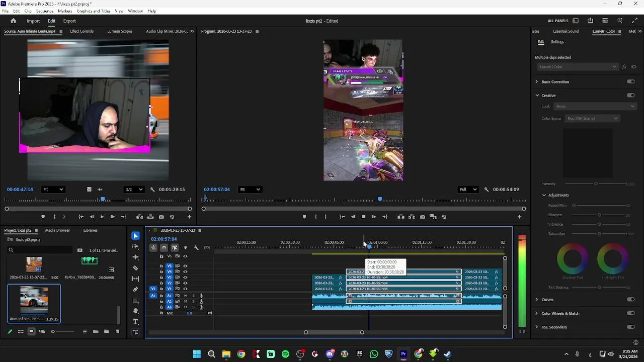Screen dimensions: 644x362
Task: Expand the Color Wheels & Match section
Action: [536, 313]
